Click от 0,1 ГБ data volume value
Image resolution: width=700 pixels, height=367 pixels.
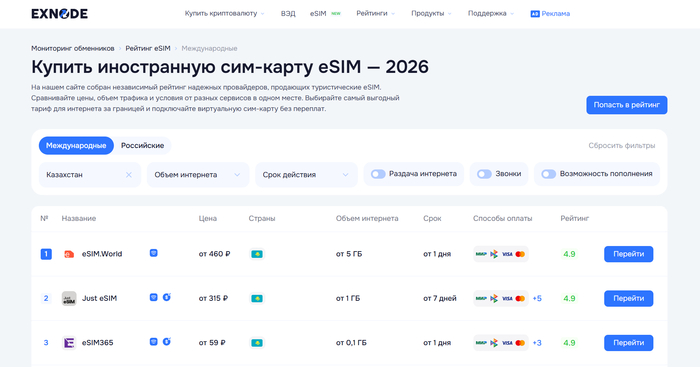coord(351,343)
